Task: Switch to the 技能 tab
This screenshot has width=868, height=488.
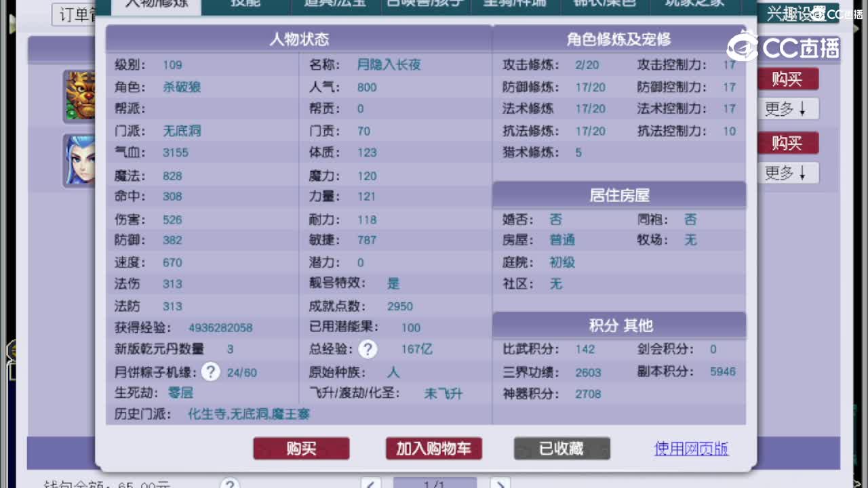Action: point(245,4)
